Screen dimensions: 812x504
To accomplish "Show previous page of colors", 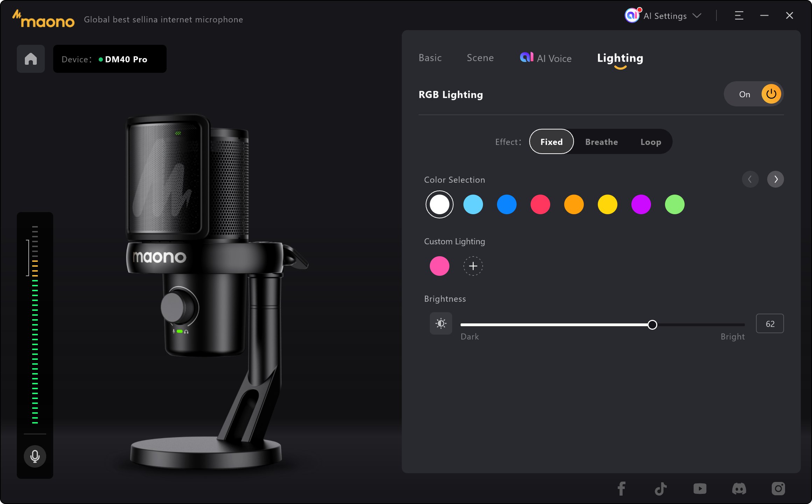I will click(750, 179).
